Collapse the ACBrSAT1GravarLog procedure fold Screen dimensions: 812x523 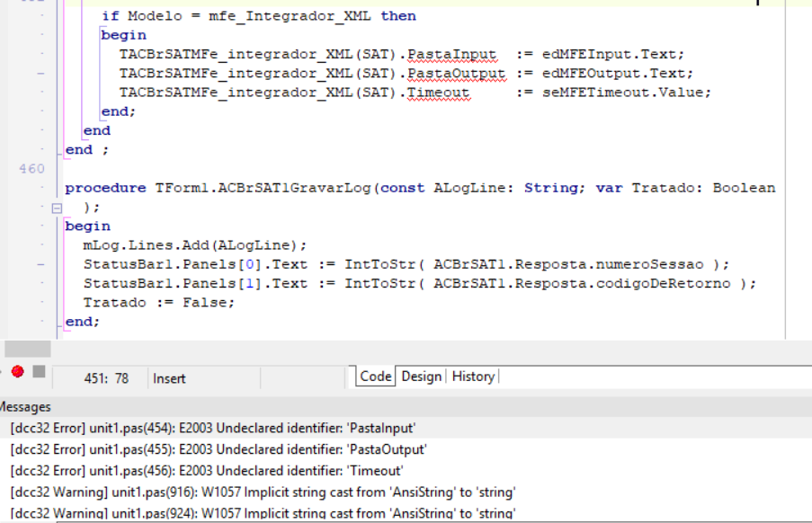coord(57,208)
